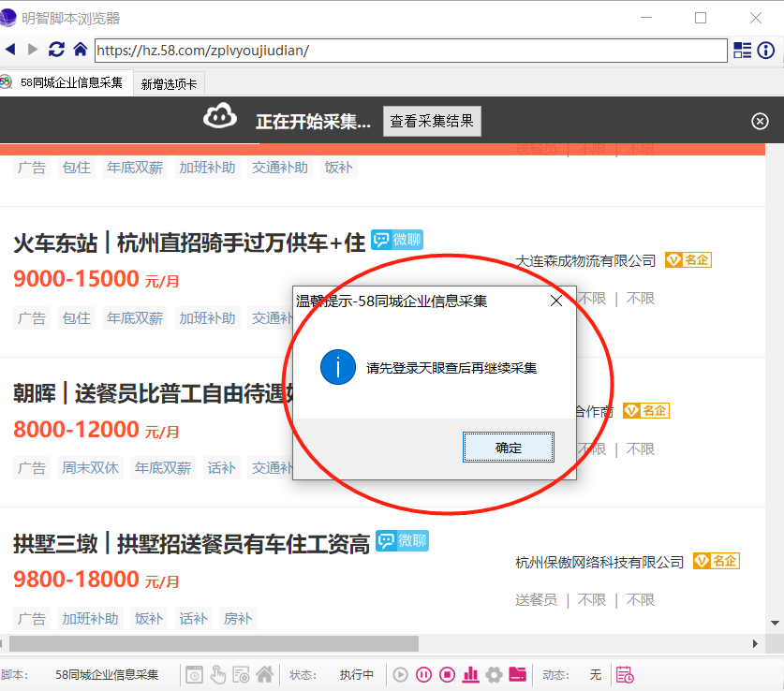Click the cloud robot icon in the banner
The image size is (784, 691).
pos(220,117)
